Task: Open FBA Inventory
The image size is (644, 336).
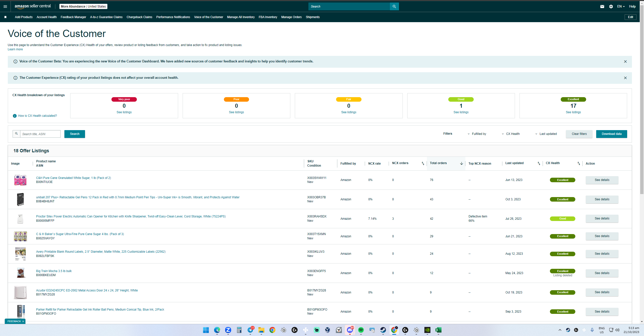Action: [x=268, y=17]
